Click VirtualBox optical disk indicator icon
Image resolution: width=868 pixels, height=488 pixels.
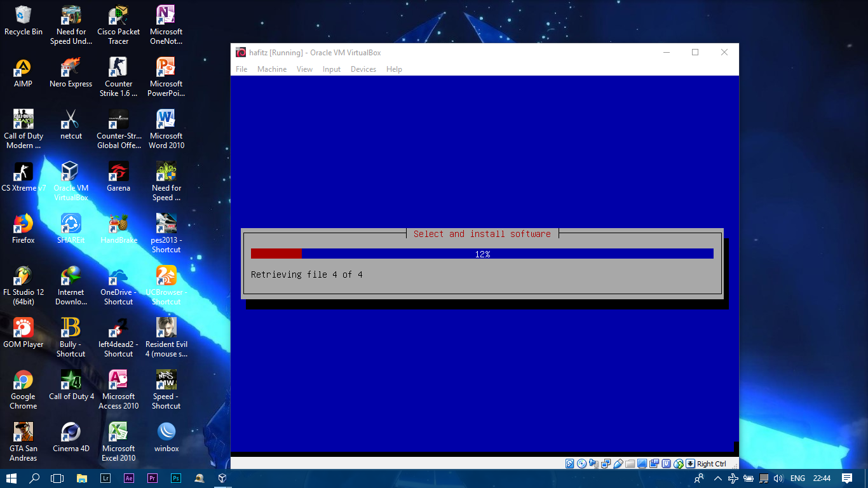(581, 464)
